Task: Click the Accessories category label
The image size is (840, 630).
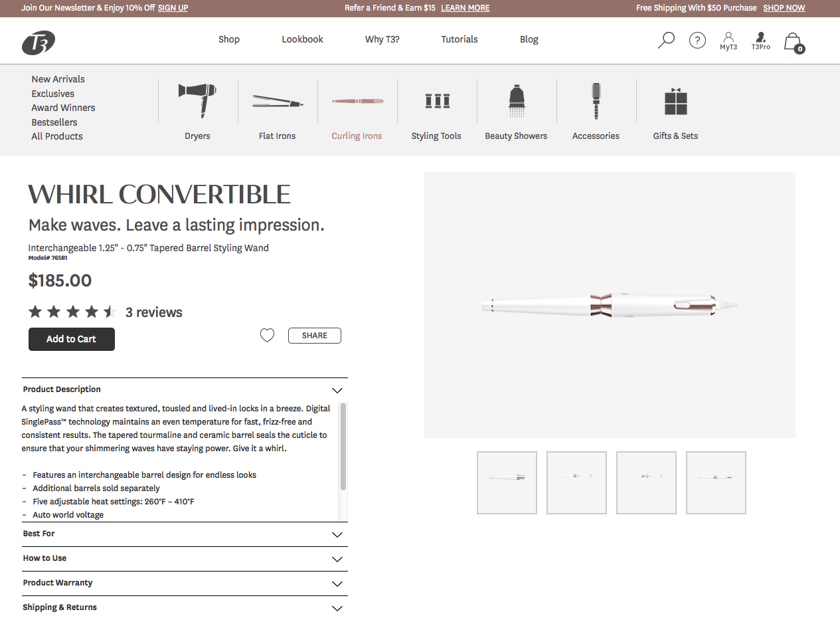Action: (x=596, y=136)
